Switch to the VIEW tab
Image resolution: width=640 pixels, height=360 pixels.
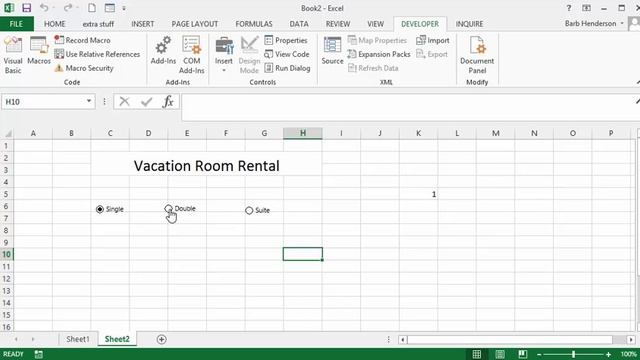[376, 24]
